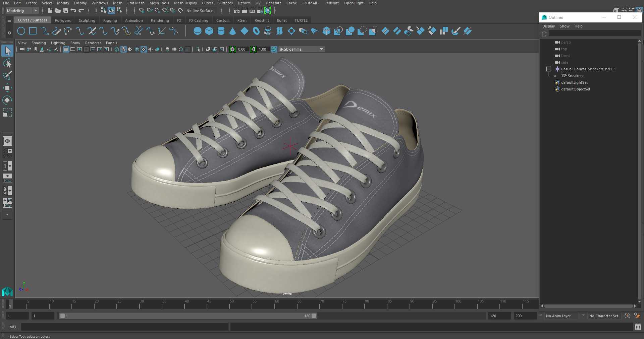Toggle viewport grid display

click(66, 49)
